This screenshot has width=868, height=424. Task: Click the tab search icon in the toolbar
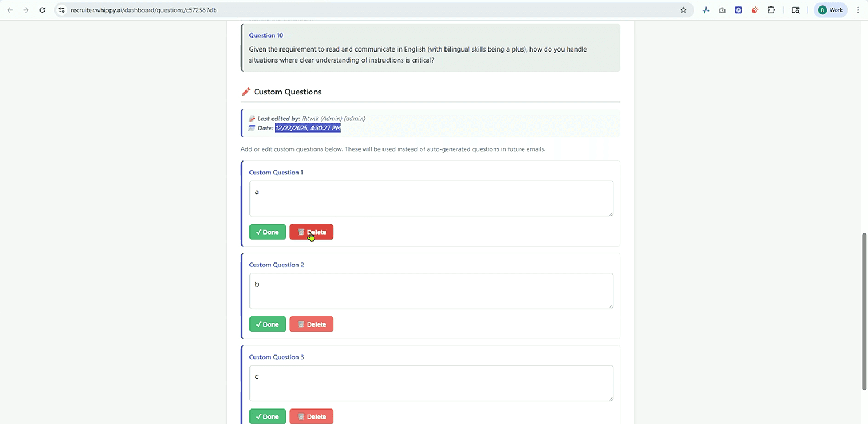click(796, 10)
